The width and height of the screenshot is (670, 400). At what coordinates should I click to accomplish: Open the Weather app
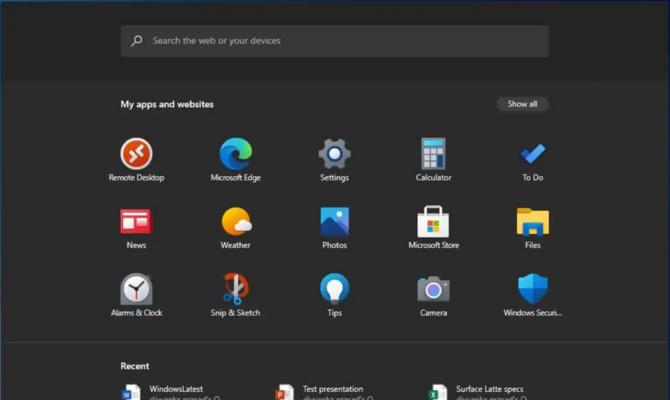click(x=235, y=227)
